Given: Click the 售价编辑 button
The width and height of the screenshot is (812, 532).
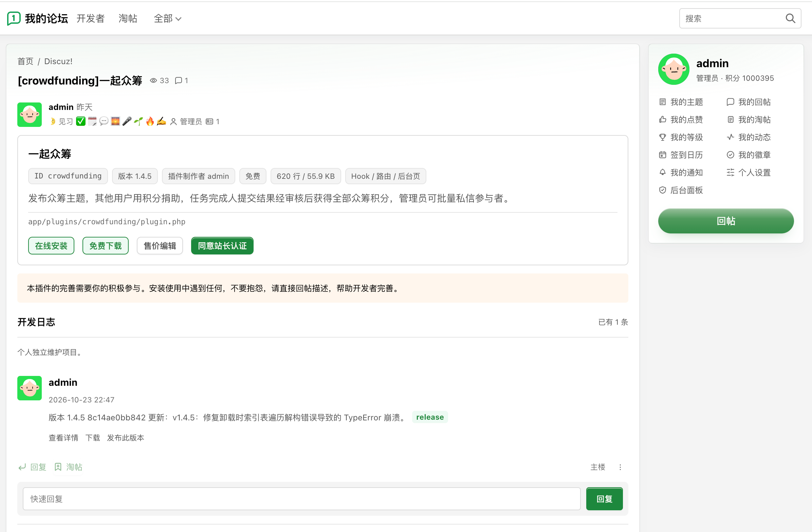Looking at the screenshot, I should tap(160, 246).
